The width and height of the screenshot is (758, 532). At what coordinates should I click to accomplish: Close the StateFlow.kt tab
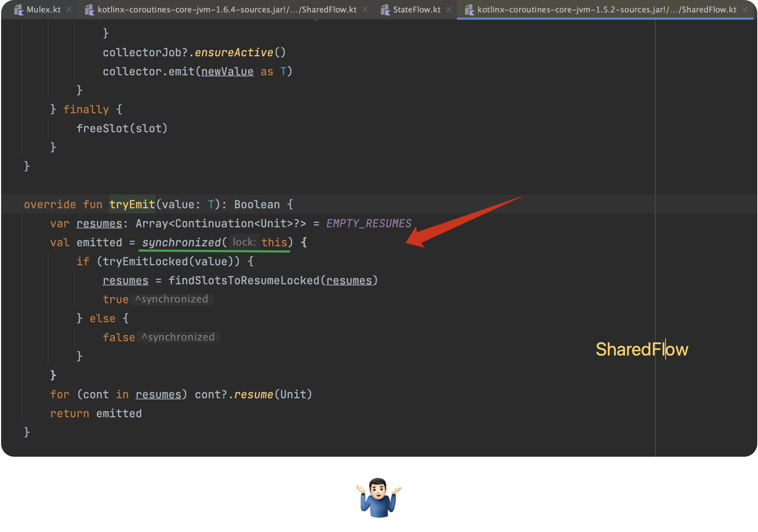pyautogui.click(x=449, y=9)
